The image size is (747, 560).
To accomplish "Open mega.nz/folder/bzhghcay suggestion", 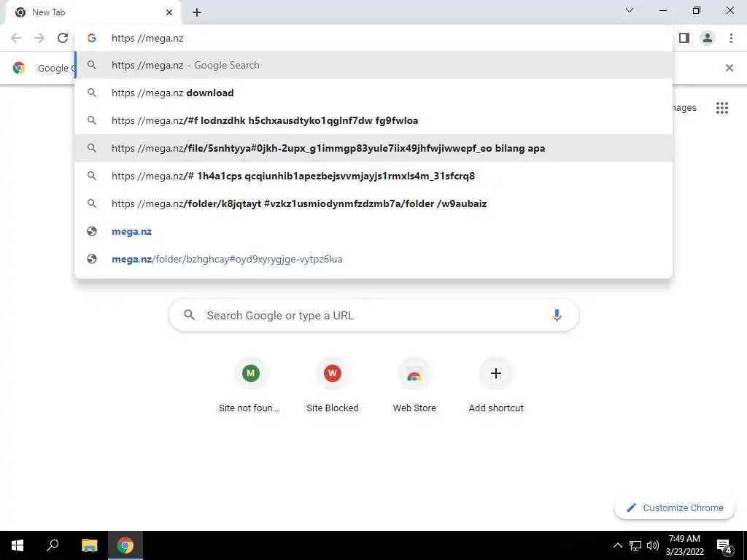I will (373, 259).
